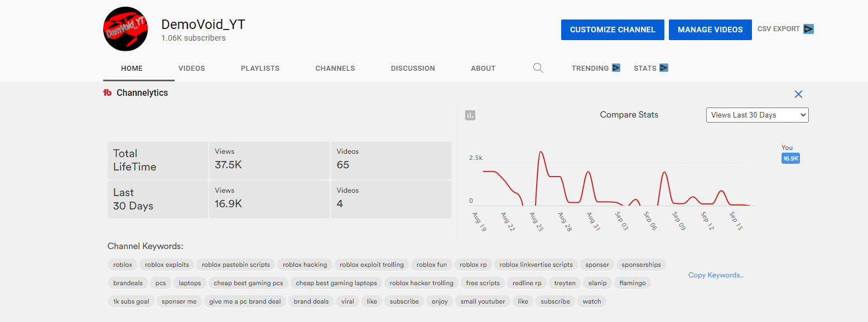Click the TubeBuddy logo next to Channelytics
The width and height of the screenshot is (868, 322).
108,93
